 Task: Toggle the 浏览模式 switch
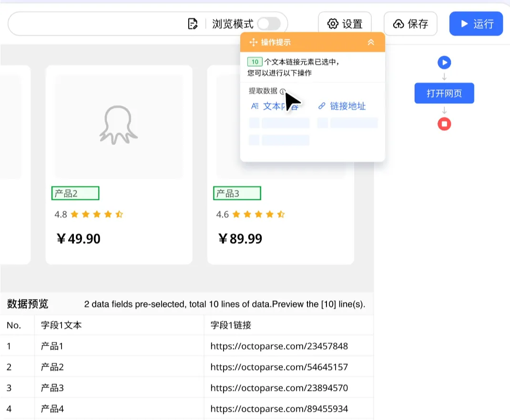[x=269, y=24]
